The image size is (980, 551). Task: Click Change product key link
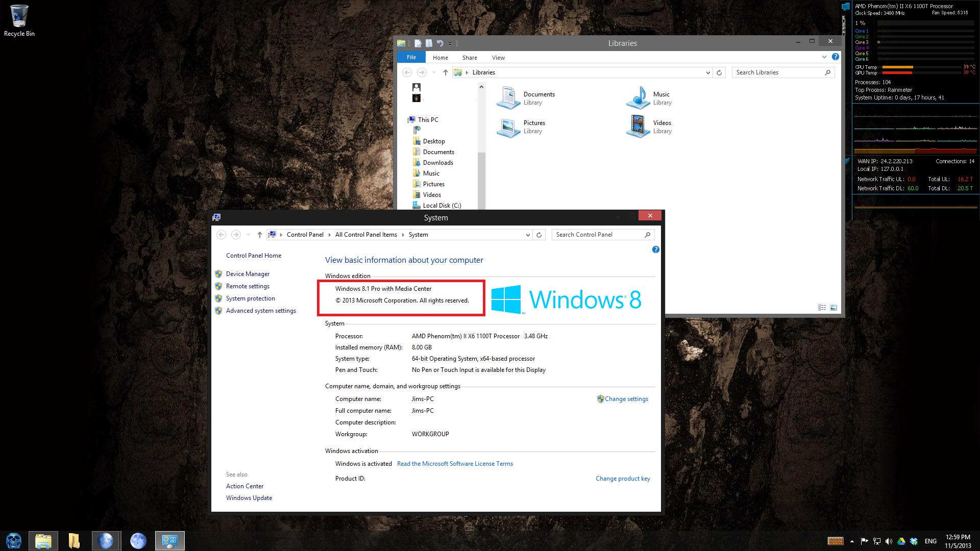623,479
